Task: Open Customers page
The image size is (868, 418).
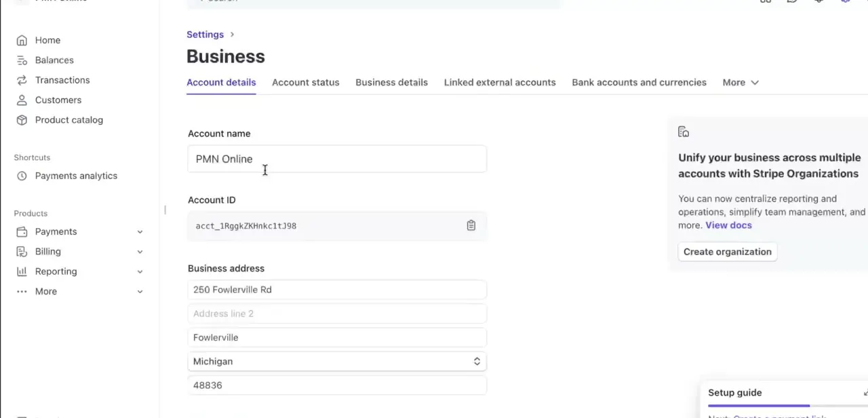Action: click(58, 100)
